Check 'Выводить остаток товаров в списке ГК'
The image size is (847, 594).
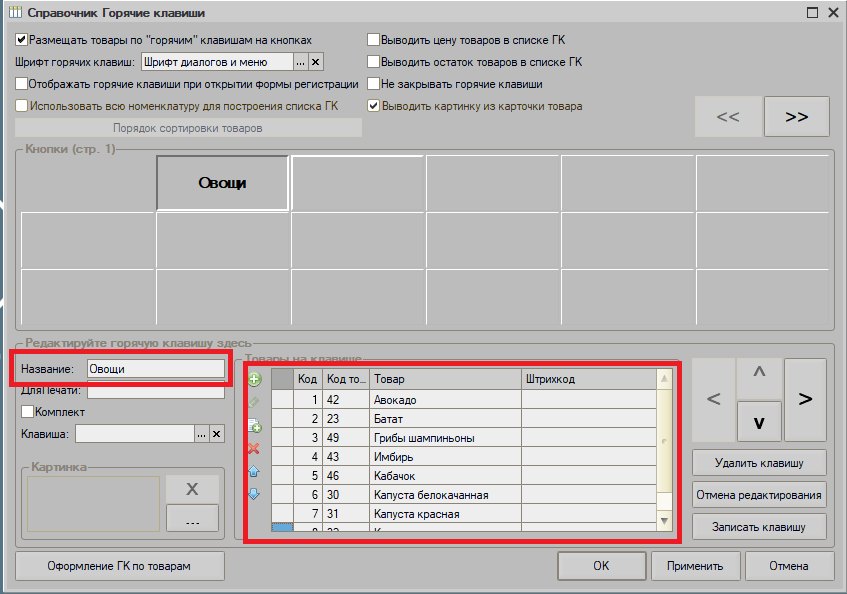[x=373, y=62]
